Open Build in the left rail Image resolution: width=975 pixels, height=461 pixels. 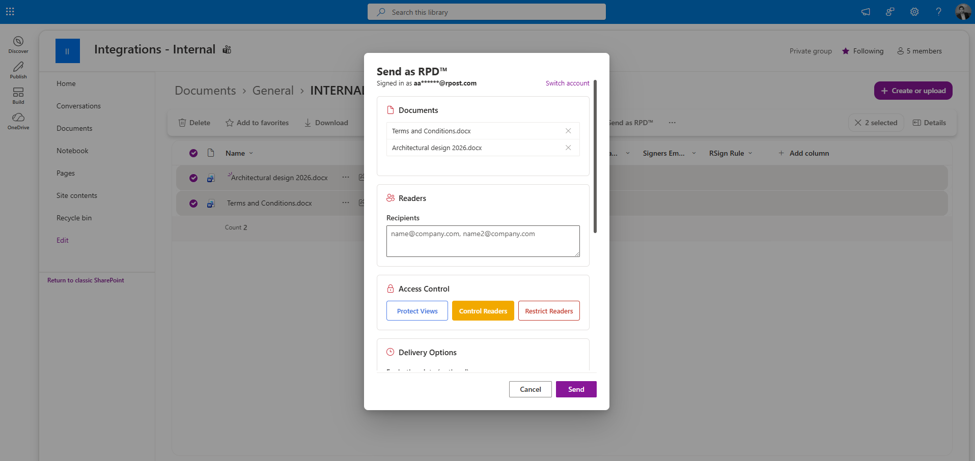pos(18,96)
